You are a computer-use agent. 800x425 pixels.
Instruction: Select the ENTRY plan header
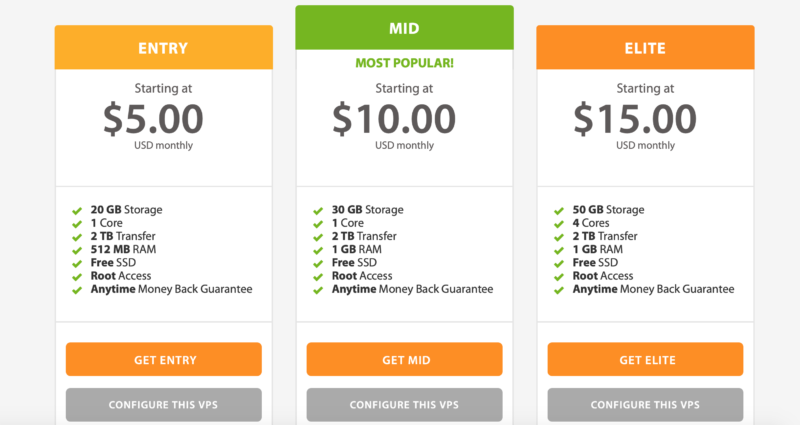(164, 47)
